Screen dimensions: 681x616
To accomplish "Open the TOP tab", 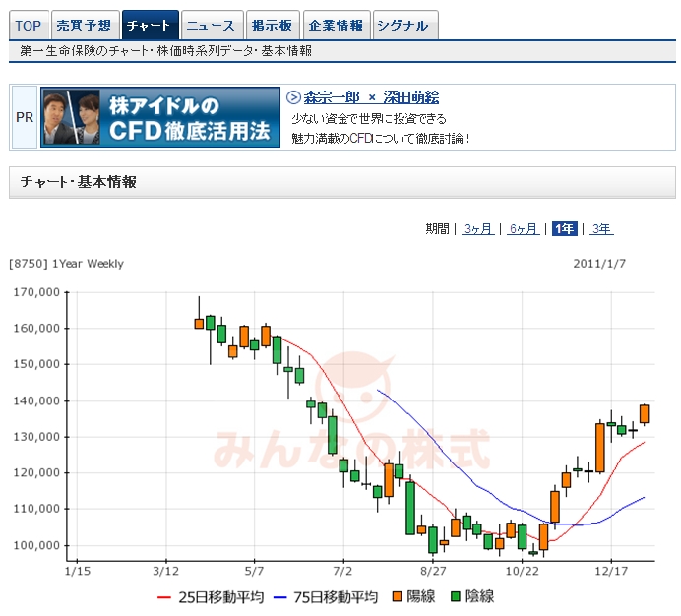I will pos(29,26).
